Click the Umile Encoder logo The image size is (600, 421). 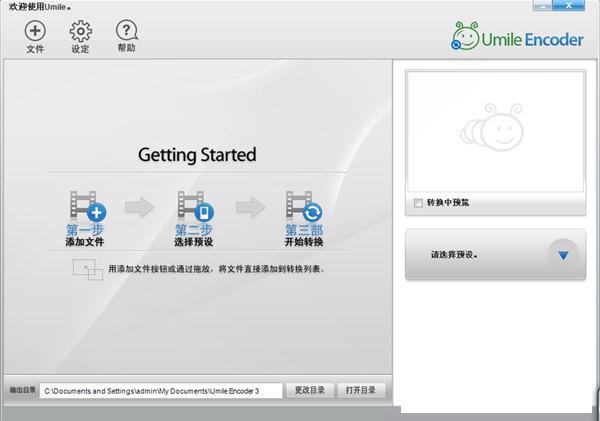517,37
